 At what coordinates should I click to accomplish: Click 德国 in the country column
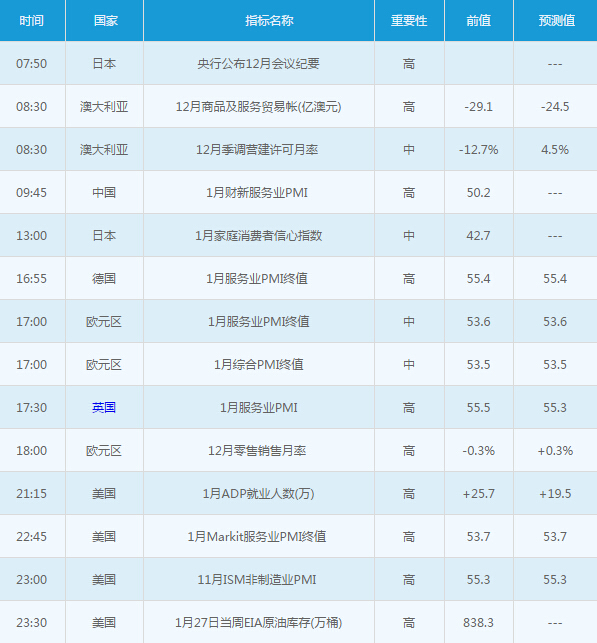[x=104, y=279]
